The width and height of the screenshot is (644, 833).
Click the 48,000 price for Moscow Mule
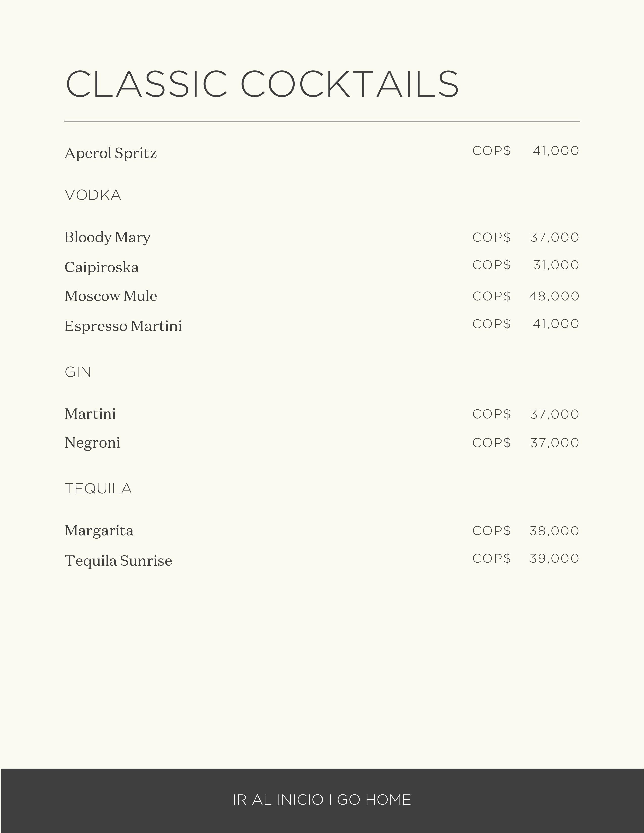(554, 296)
